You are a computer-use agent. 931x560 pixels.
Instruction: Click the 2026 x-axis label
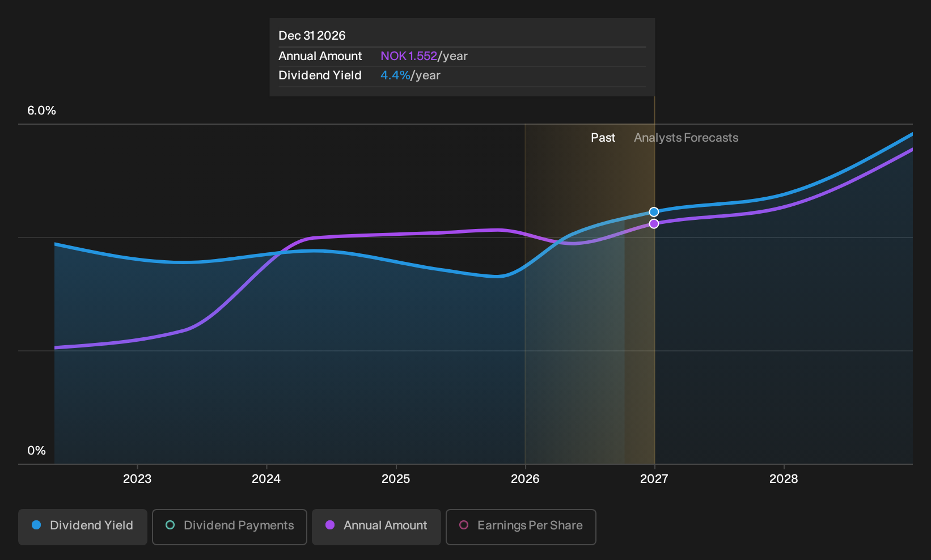click(525, 479)
